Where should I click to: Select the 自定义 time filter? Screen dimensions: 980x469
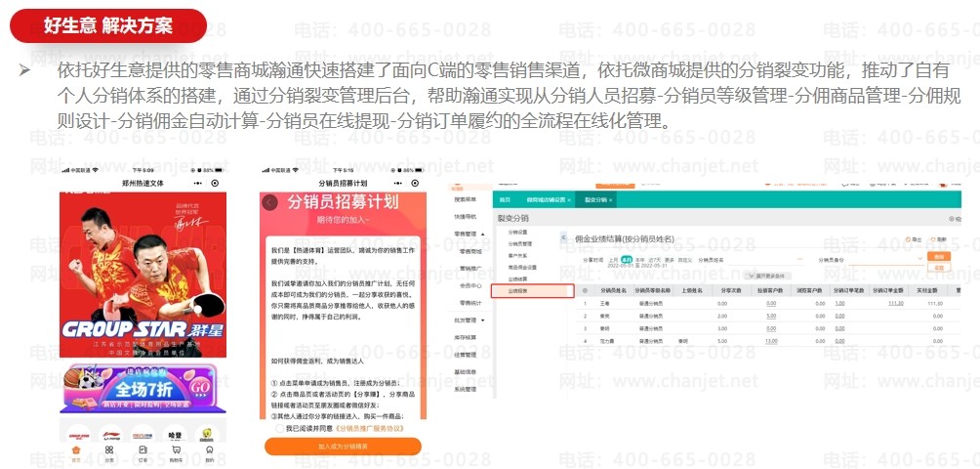684,259
